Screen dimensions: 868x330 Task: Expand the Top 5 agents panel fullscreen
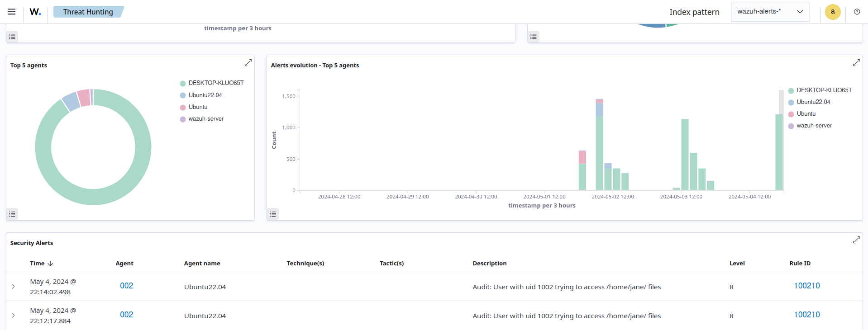pos(248,63)
